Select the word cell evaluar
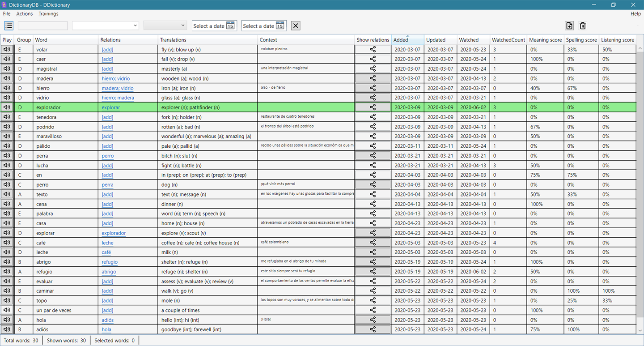 [66, 281]
